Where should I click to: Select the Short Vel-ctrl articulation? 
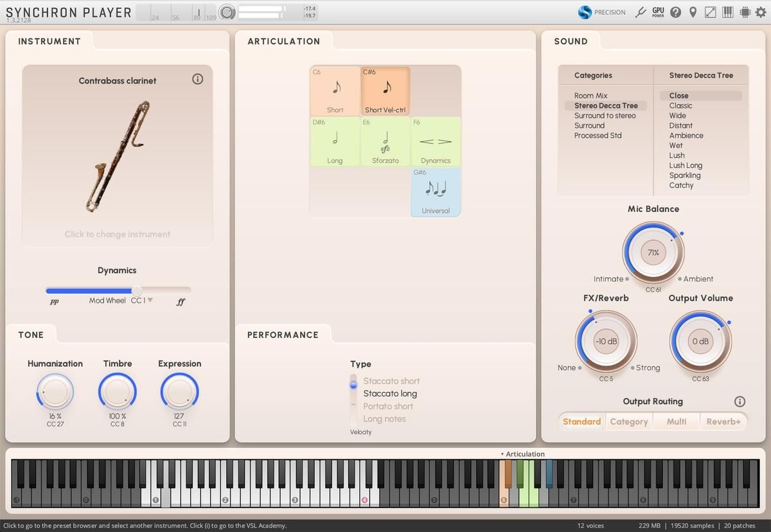click(x=385, y=91)
